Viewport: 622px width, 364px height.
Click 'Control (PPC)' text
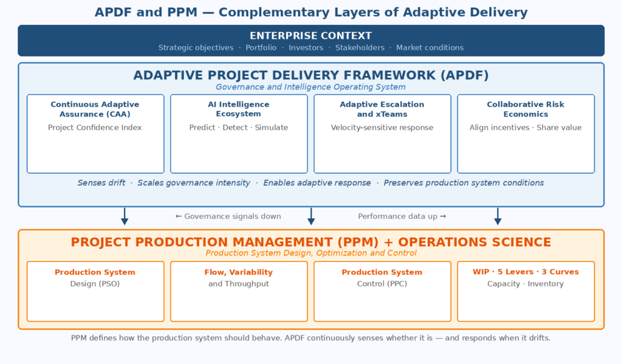tap(382, 283)
